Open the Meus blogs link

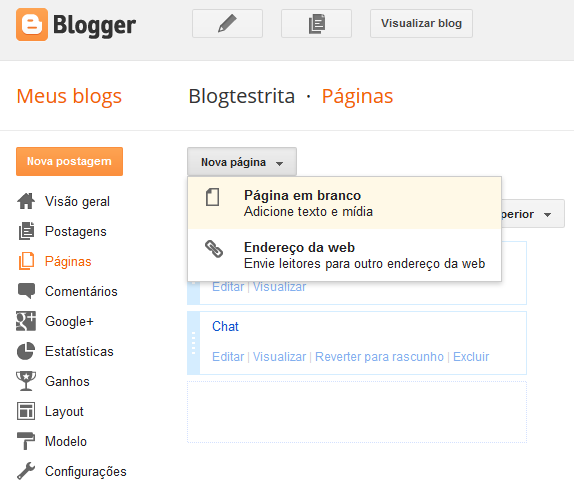[69, 96]
